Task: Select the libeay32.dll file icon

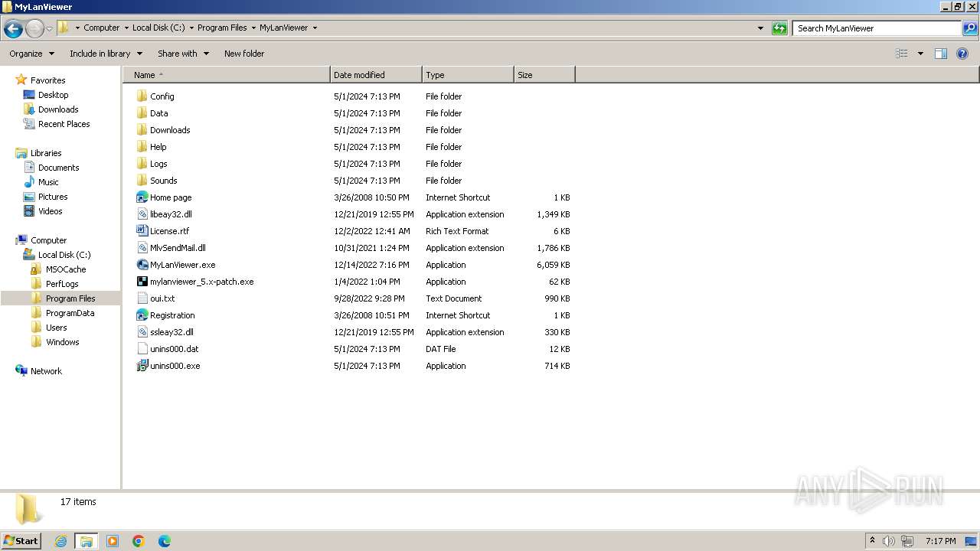Action: tap(142, 214)
